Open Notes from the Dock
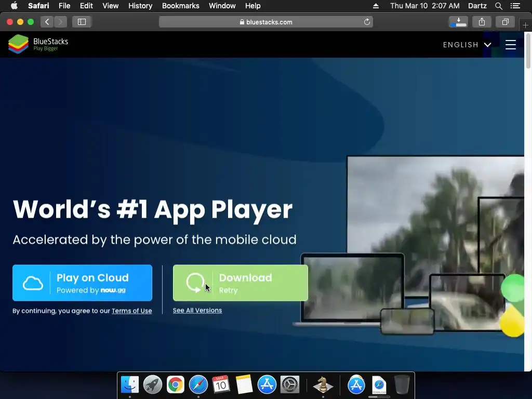This screenshot has width=532, height=399. [244, 384]
